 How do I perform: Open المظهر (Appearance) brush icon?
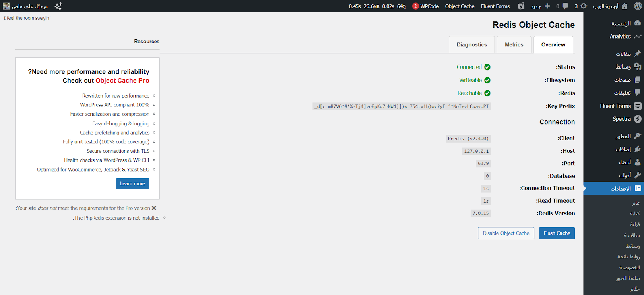point(638,136)
